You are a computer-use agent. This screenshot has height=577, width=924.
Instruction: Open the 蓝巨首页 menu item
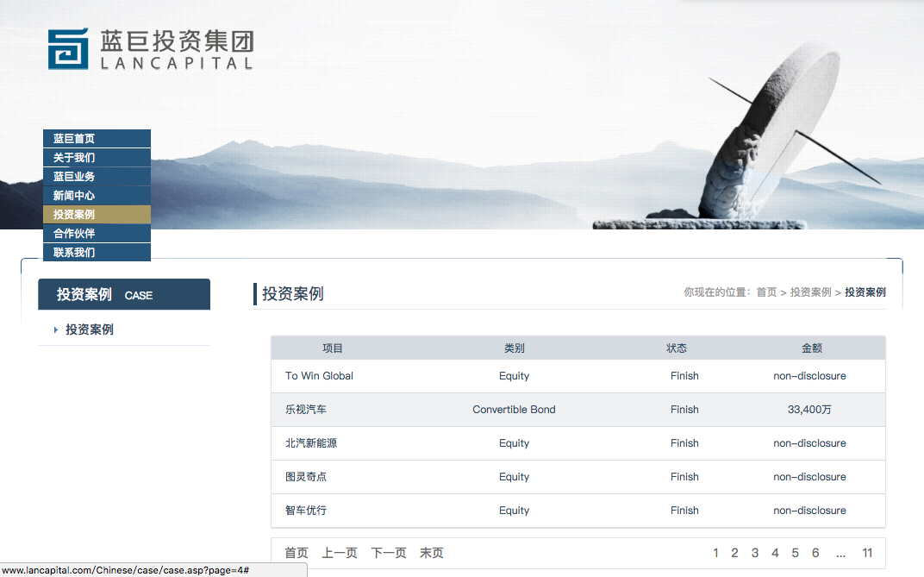(x=74, y=139)
